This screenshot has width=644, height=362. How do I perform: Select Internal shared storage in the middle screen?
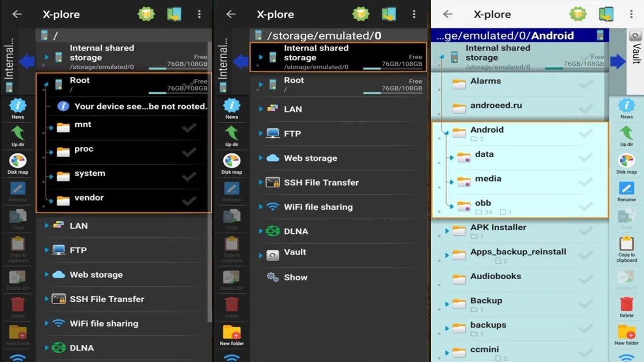[x=338, y=57]
